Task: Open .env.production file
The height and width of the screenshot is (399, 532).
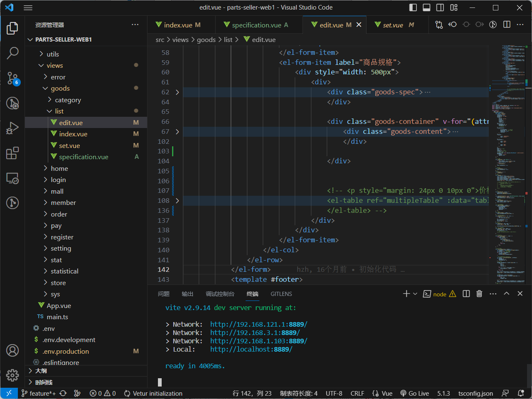Action: coord(86,351)
